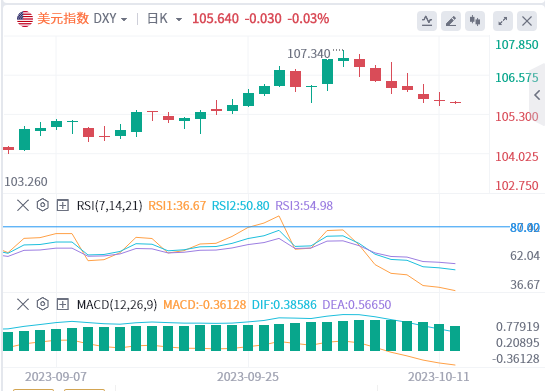Viewport: 545px width, 391px height.
Task: Remove the MACD indicator
Action: (x=23, y=304)
